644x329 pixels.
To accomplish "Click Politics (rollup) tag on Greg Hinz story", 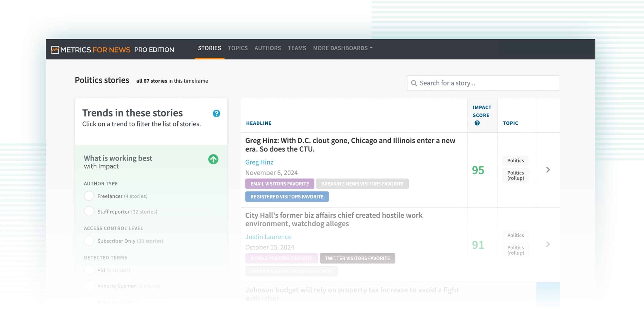I will tap(516, 175).
